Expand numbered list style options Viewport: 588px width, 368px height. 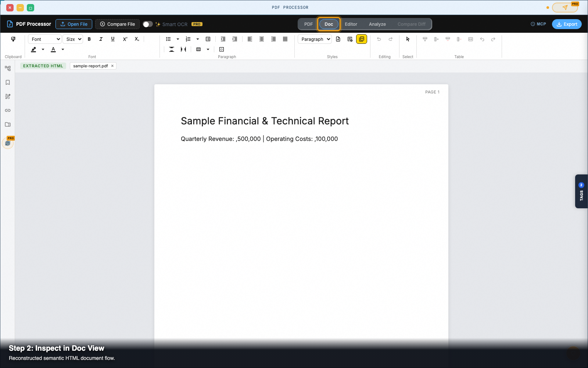click(198, 39)
